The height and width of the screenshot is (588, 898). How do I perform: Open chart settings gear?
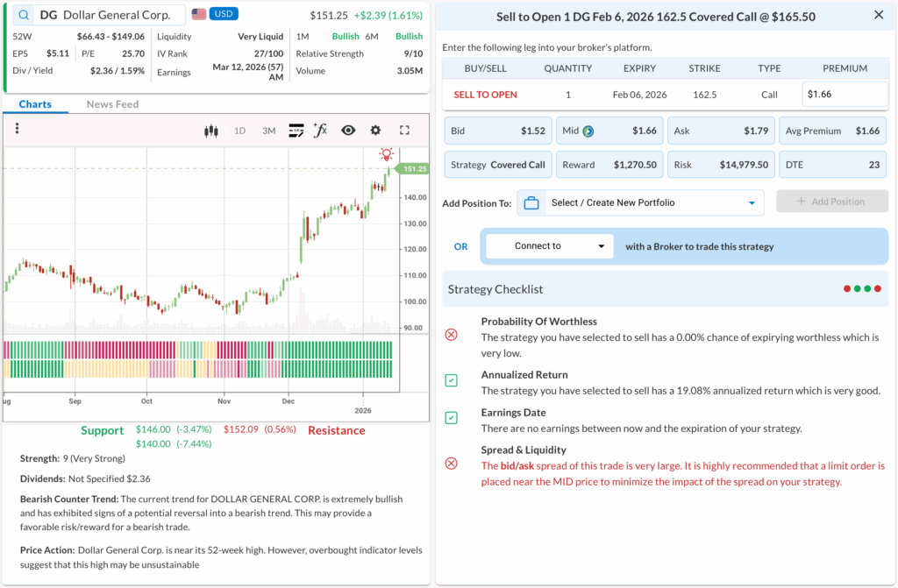pyautogui.click(x=375, y=131)
